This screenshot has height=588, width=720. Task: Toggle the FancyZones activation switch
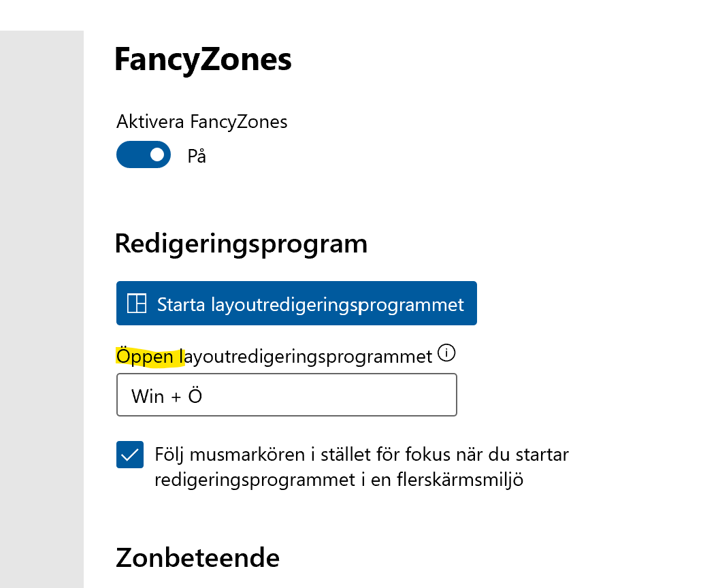click(x=143, y=154)
